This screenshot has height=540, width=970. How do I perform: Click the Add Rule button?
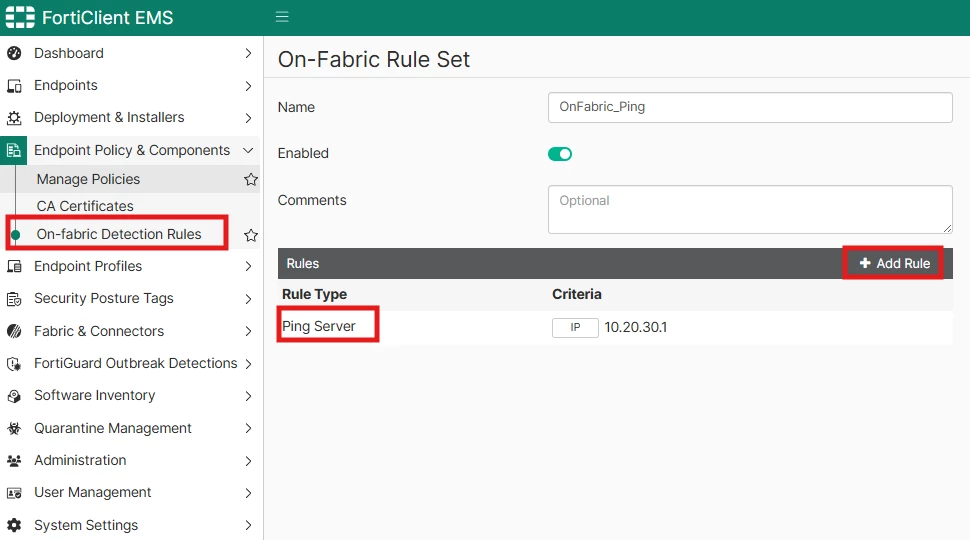point(895,264)
